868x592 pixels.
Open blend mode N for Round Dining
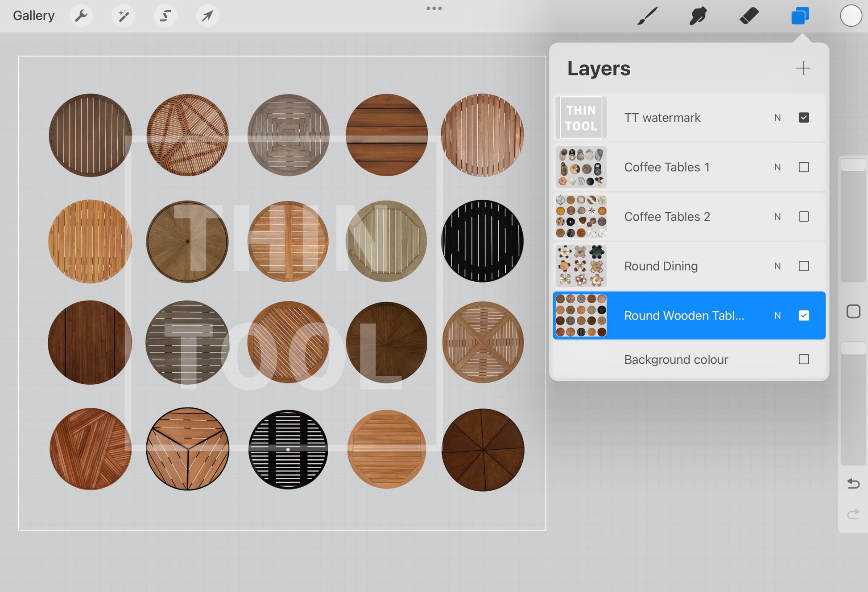(777, 266)
